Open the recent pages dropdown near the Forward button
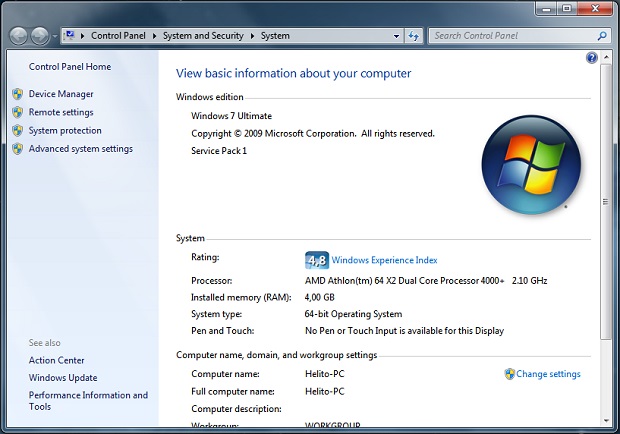The width and height of the screenshot is (620, 434). pyautogui.click(x=54, y=36)
